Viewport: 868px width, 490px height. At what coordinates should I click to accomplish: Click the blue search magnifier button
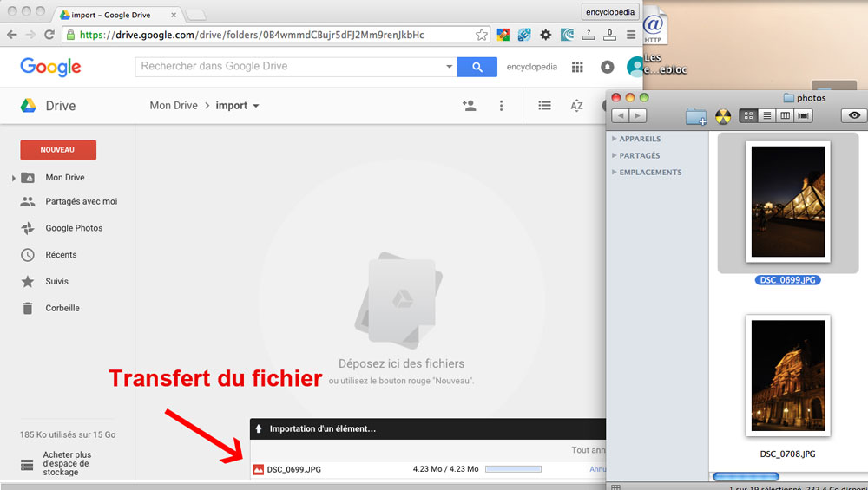tap(477, 67)
